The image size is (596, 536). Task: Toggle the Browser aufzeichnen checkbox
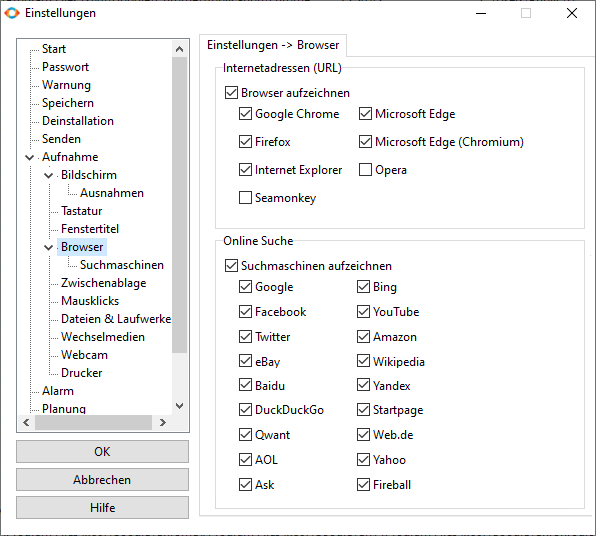coord(231,93)
